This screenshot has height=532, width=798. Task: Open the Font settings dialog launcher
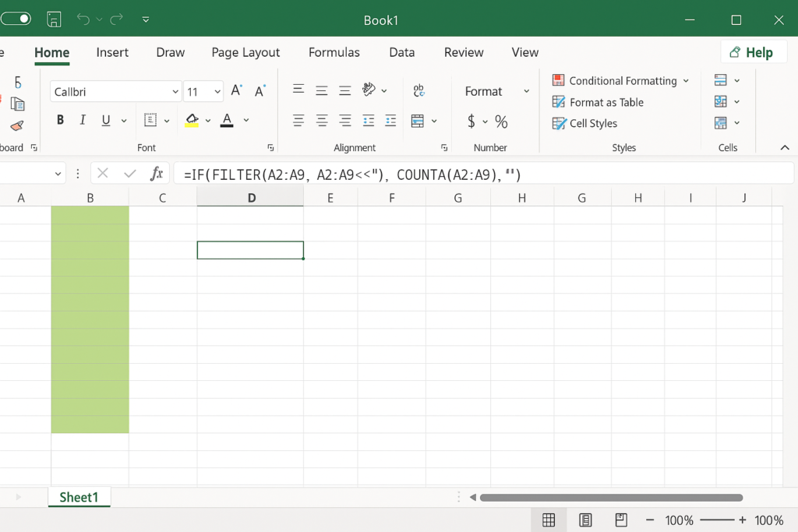click(270, 147)
